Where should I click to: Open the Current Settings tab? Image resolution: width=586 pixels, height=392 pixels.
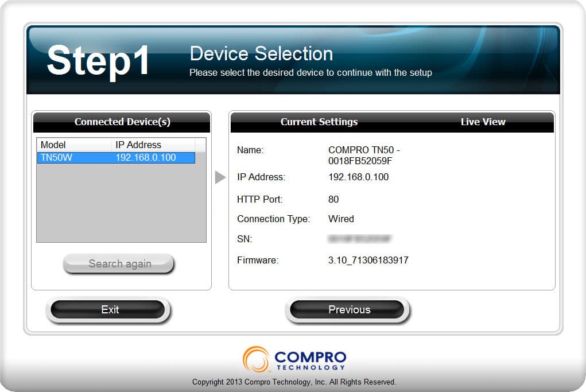[x=319, y=122]
